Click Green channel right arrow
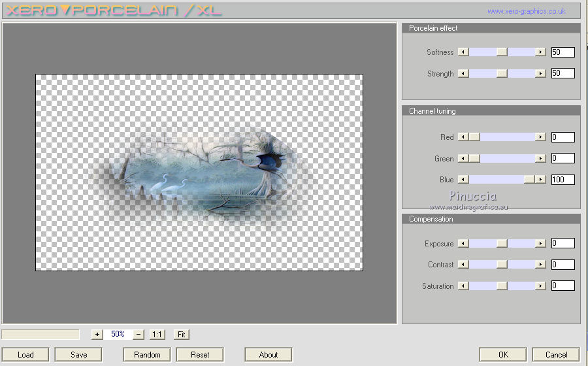 point(540,158)
